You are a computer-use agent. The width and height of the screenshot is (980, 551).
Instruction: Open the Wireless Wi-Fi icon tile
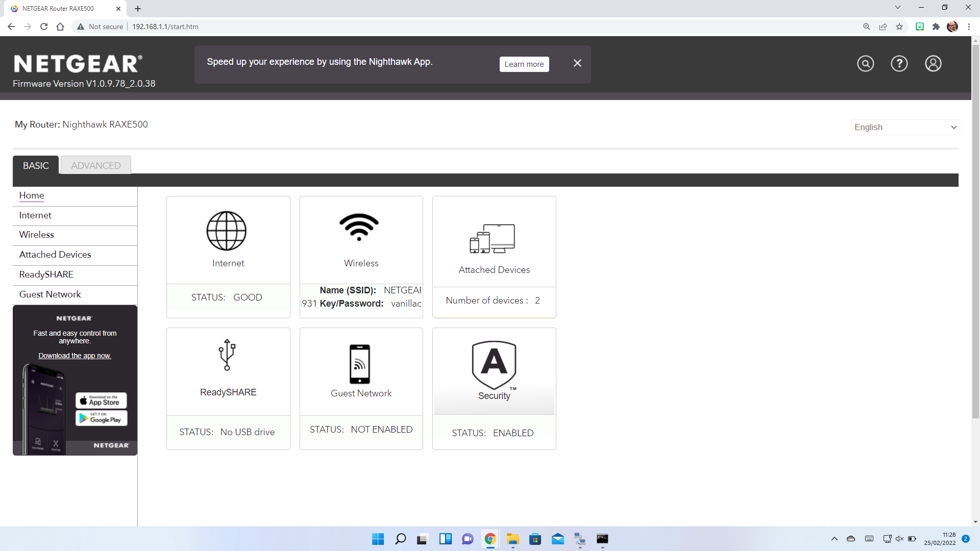359,228
